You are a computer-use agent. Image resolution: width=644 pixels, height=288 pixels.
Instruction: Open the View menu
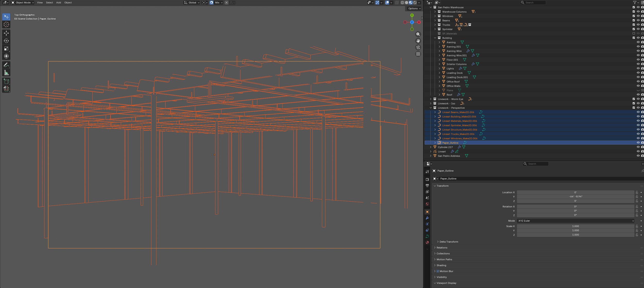[x=40, y=3]
